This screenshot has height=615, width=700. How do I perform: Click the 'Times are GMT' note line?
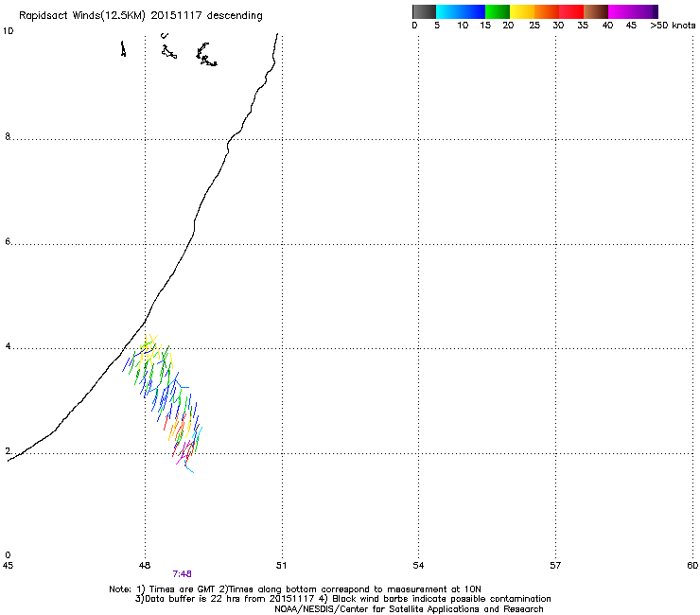[x=295, y=589]
